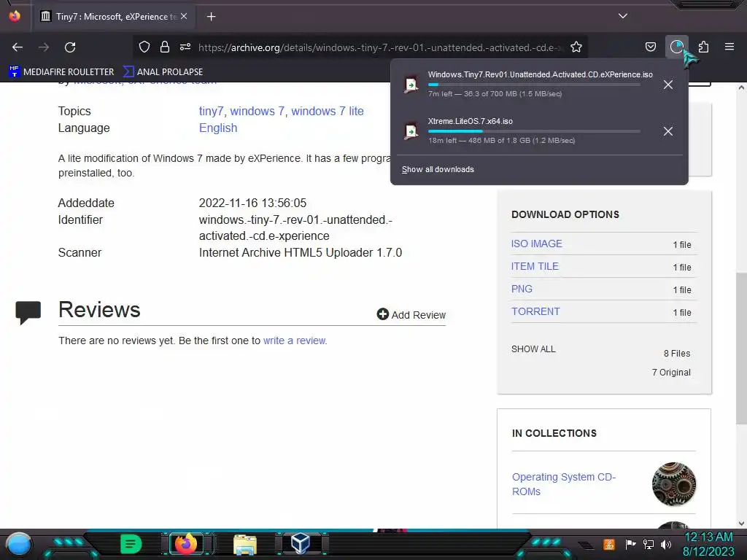Viewport: 747px width, 560px height.
Task: View site security via the padlock icon
Action: coord(165,47)
